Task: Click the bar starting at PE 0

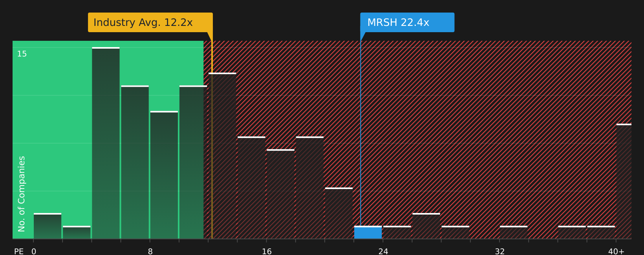Action: point(48,226)
